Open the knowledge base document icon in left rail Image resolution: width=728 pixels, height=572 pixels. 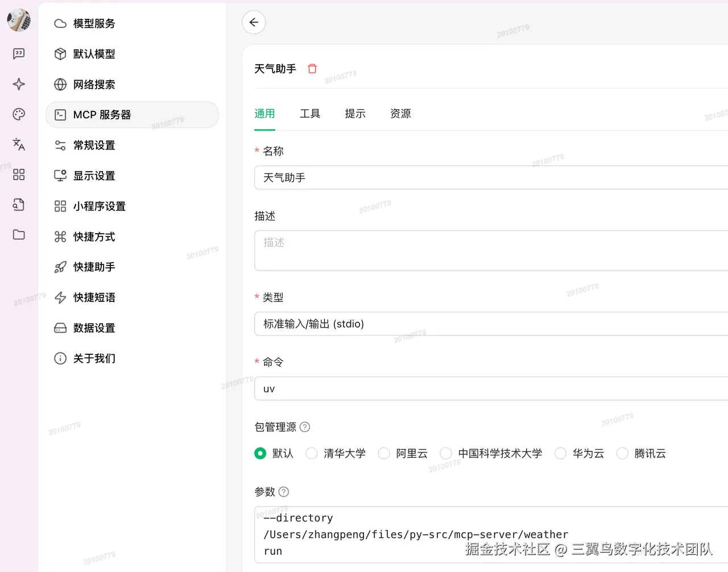coord(19,205)
